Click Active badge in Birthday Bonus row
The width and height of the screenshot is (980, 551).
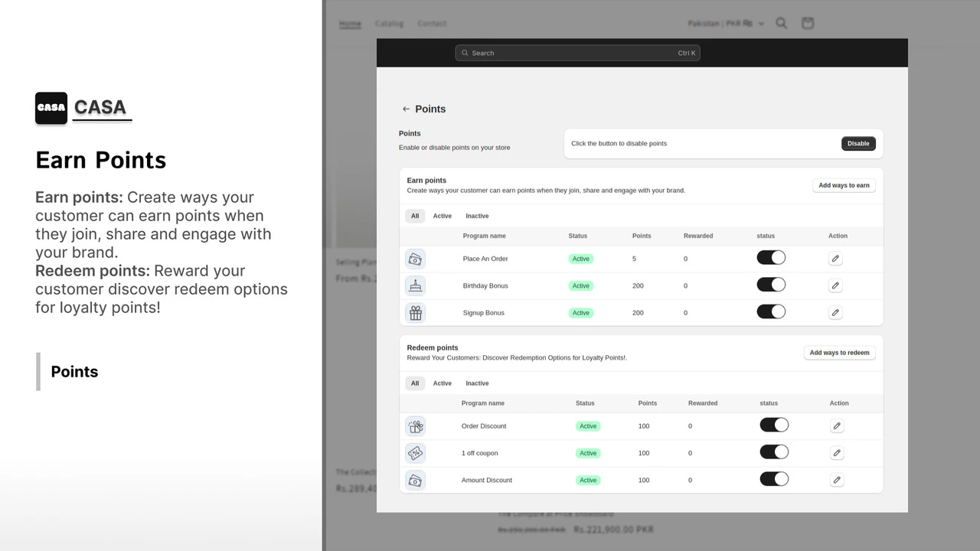coord(581,285)
